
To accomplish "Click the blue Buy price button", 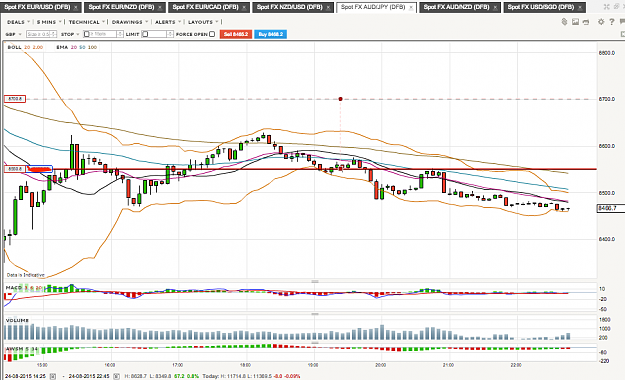I will [x=270, y=34].
